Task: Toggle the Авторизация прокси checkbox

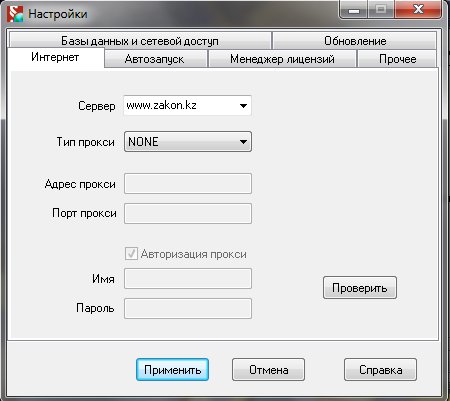Action: coord(131,254)
